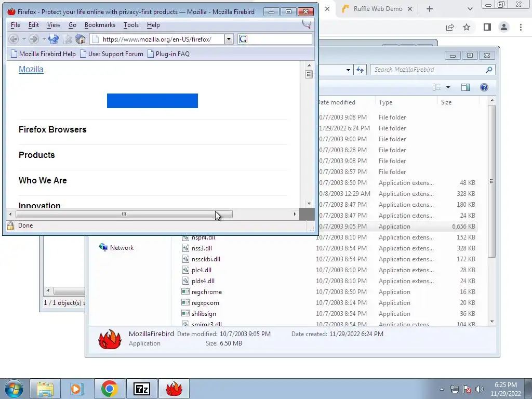Open the Bookmarks menu in Firebird

[100, 25]
